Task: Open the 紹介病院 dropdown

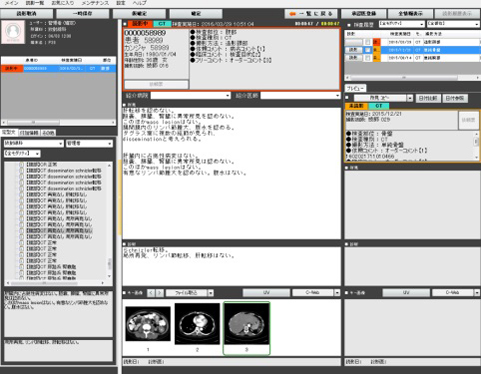Action: [x=190, y=96]
